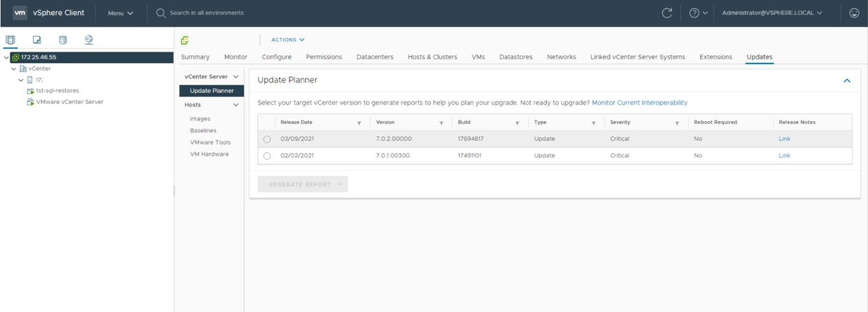Select 172.25.46.55 vCenter in tree

(x=39, y=57)
